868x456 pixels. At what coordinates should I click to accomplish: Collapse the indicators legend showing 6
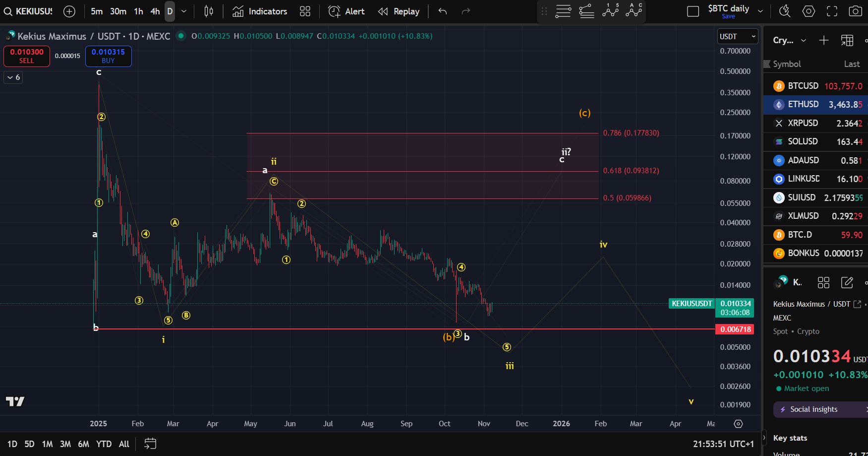pyautogui.click(x=13, y=77)
